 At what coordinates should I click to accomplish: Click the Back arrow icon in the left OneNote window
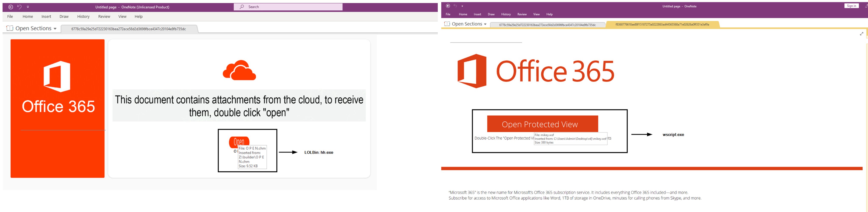[x=11, y=7]
